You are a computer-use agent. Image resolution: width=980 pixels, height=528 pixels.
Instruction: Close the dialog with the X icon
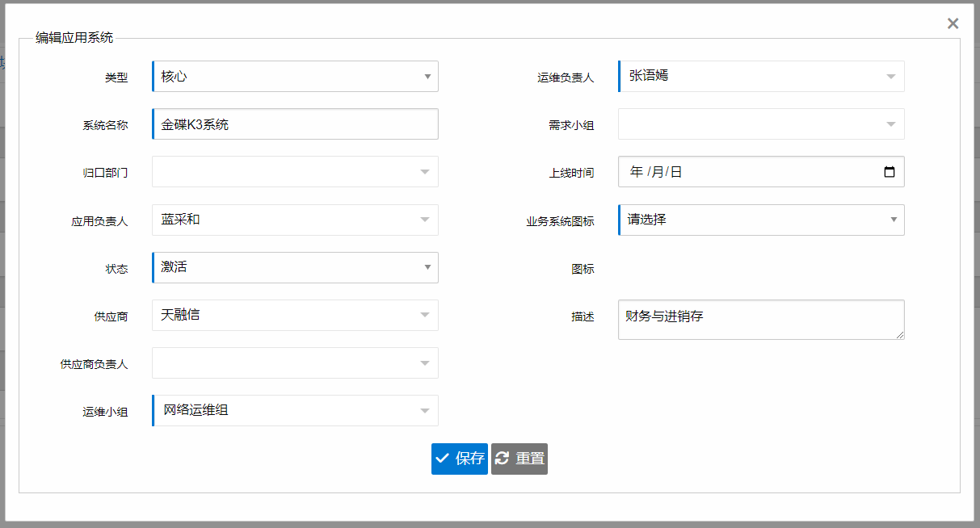tap(953, 23)
